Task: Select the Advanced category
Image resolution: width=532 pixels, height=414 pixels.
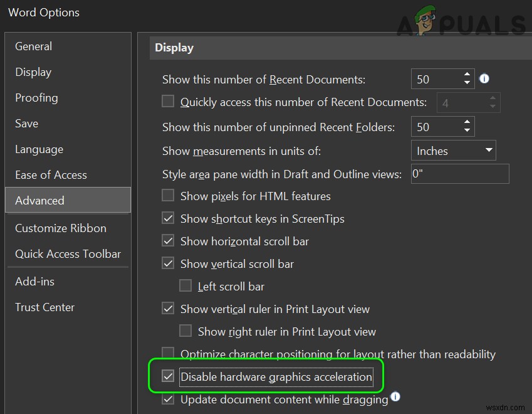Action: 68,200
